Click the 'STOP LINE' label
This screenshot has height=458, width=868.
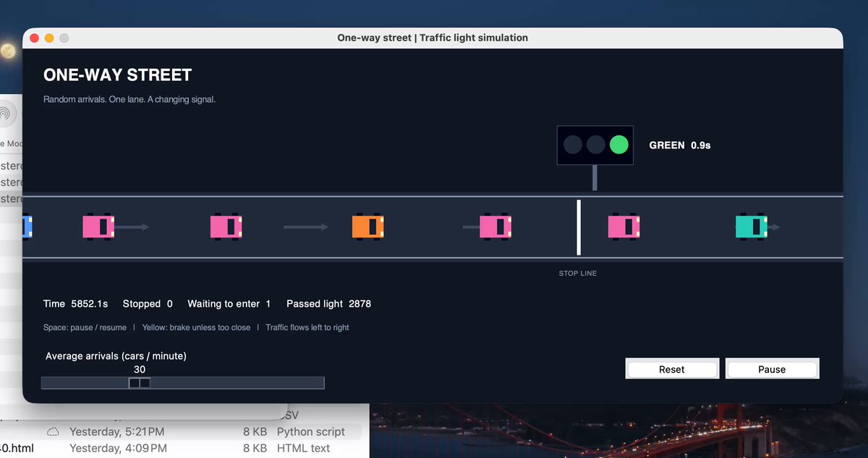578,273
